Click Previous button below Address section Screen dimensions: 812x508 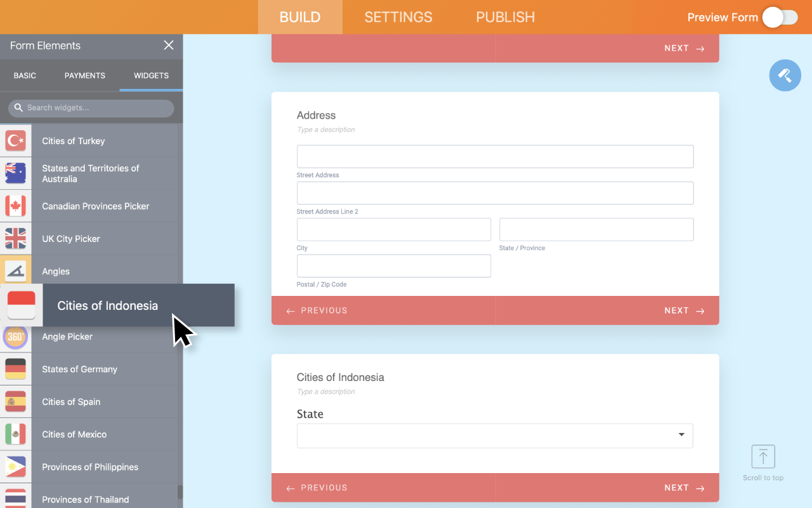(x=317, y=311)
